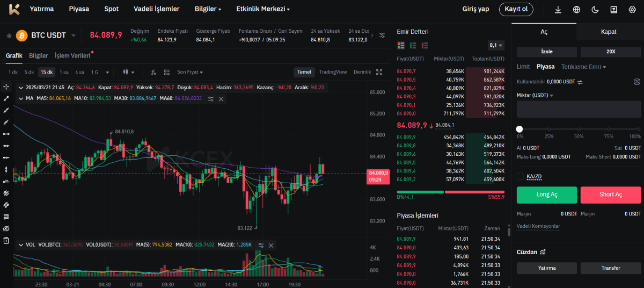Click the KCEX logo
The image size is (644, 288).
click(x=14, y=9)
